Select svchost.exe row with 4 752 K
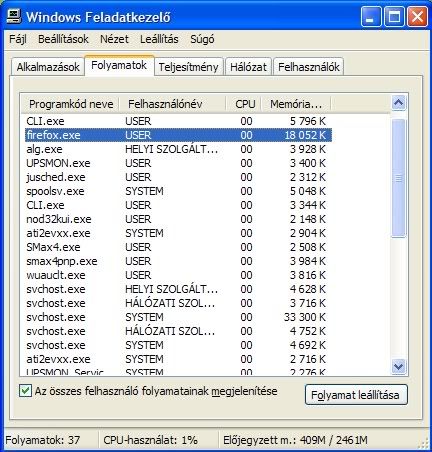This screenshot has width=432, height=452. coord(178,331)
